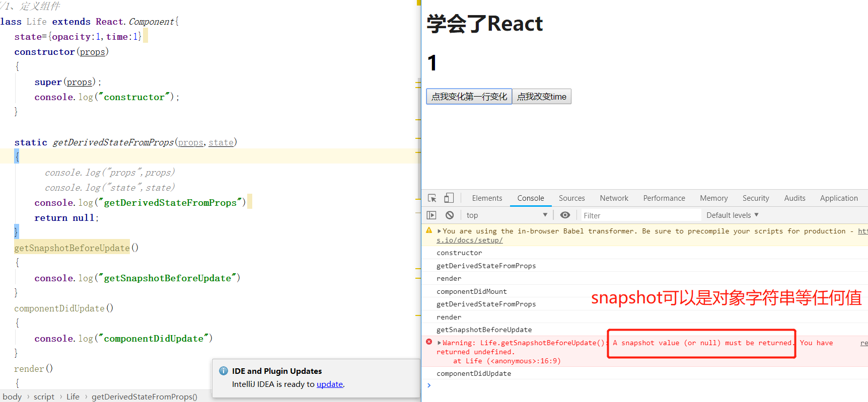Open the s.io/docs/setup/ link in console
The height and width of the screenshot is (402, 868).
click(470, 240)
